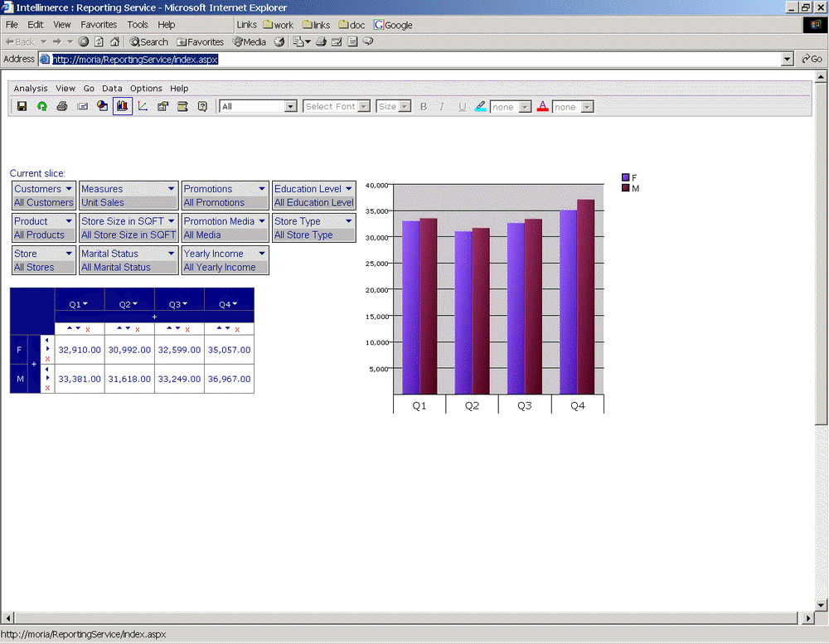
Task: Click the Search button in the browser toolbar
Action: tap(149, 41)
